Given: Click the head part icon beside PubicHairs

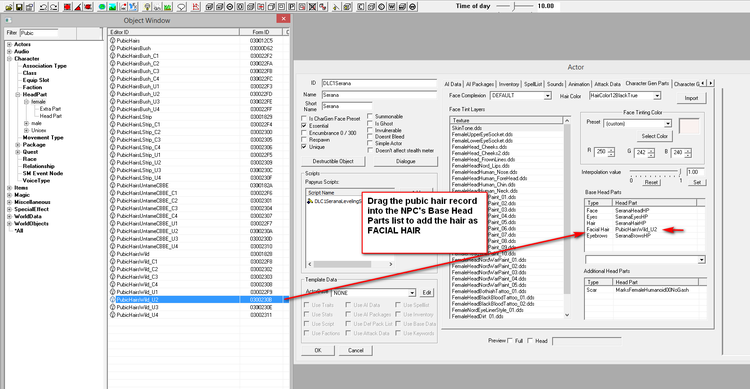Looking at the screenshot, I should pos(113,41).
